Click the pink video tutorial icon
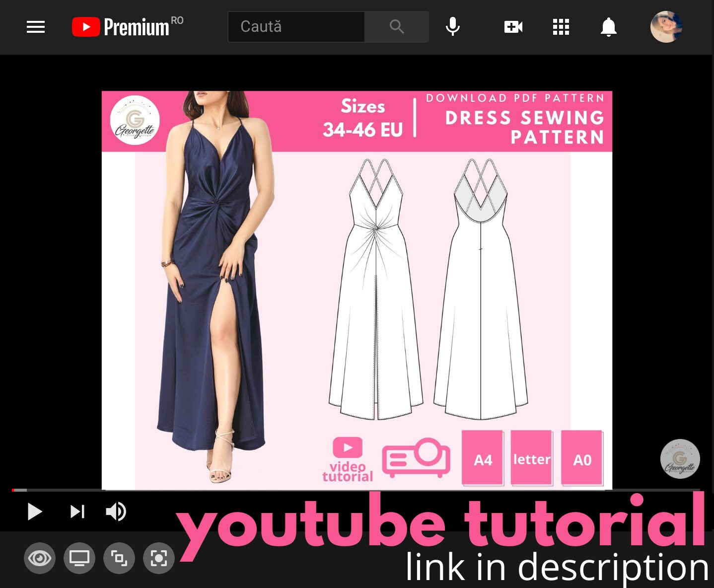 click(x=348, y=459)
